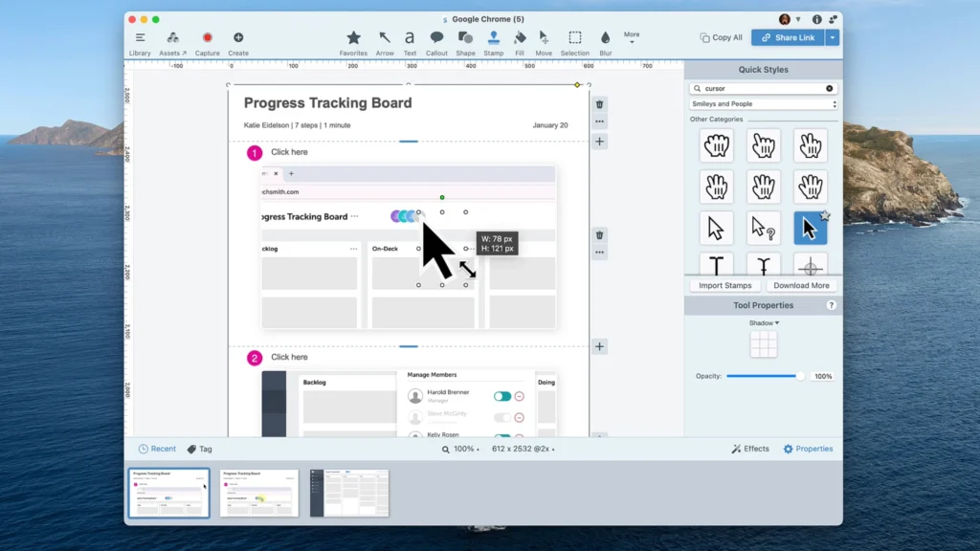
Task: Select the Favorites tool
Action: [x=353, y=44]
